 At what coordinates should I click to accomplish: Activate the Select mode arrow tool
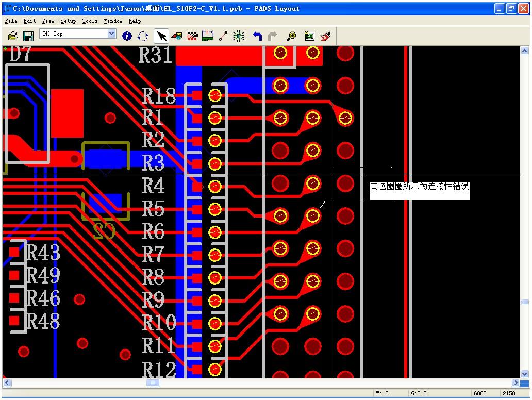pyautogui.click(x=161, y=36)
